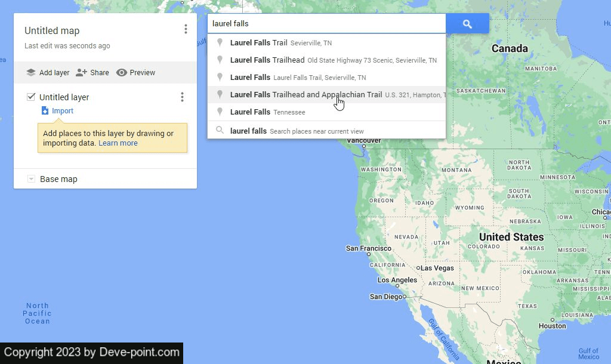The width and height of the screenshot is (611, 364).
Task: Click the Add layer stack icon
Action: 31,73
